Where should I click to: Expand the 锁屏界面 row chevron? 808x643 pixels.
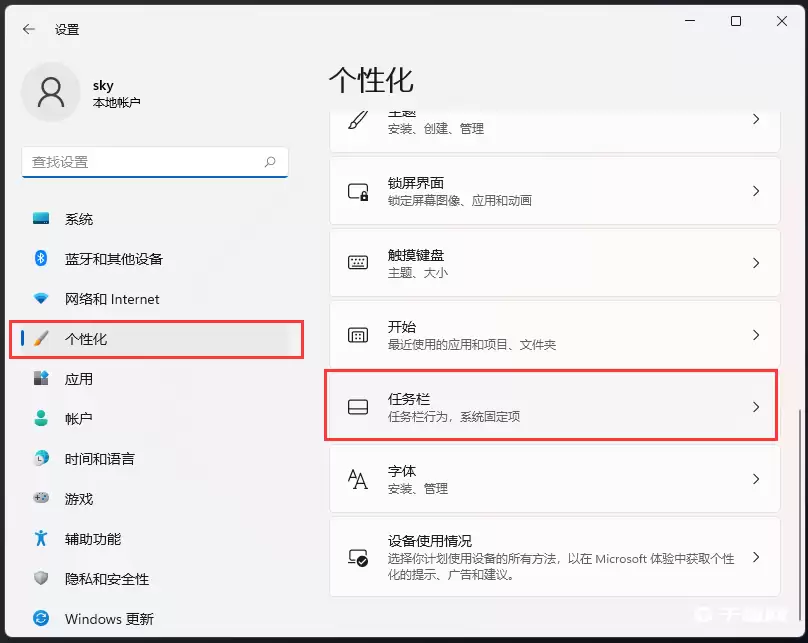[756, 191]
